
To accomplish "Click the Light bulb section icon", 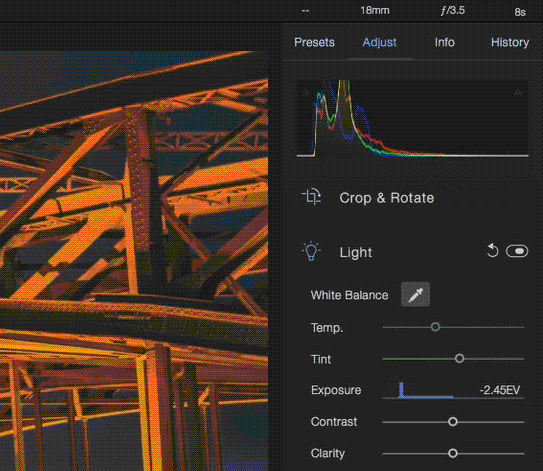I will click(311, 251).
